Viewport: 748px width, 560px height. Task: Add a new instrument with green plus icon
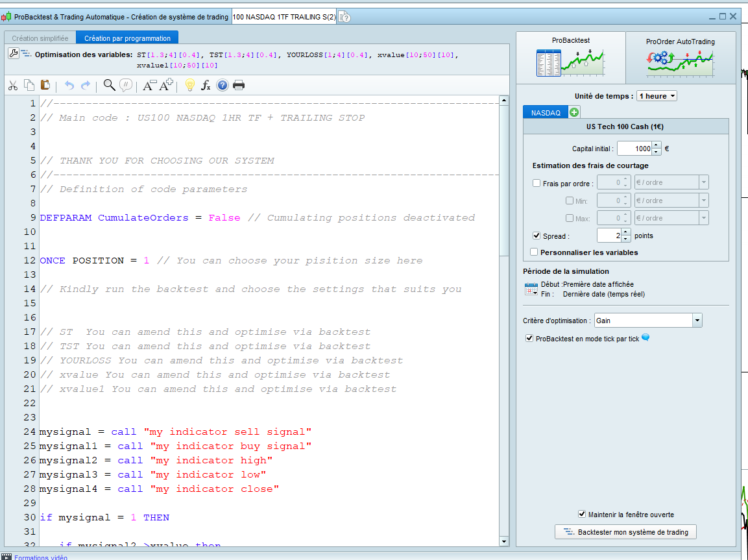574,112
